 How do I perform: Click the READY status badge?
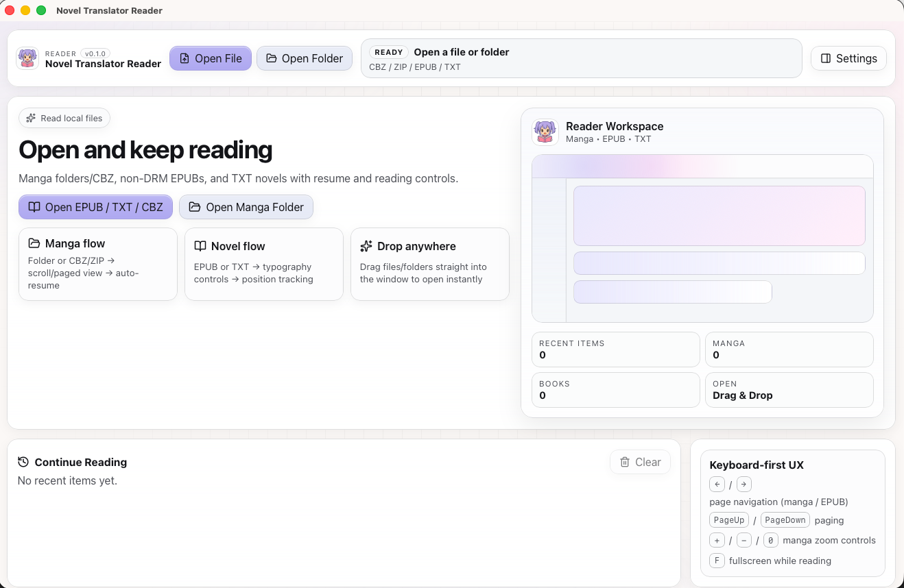[389, 52]
